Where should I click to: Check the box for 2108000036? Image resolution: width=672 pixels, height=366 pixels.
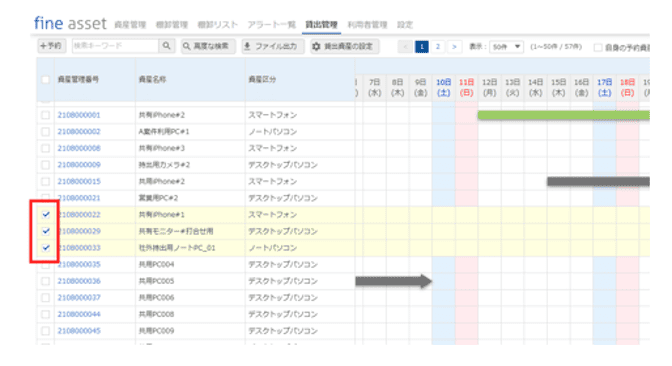coord(45,281)
